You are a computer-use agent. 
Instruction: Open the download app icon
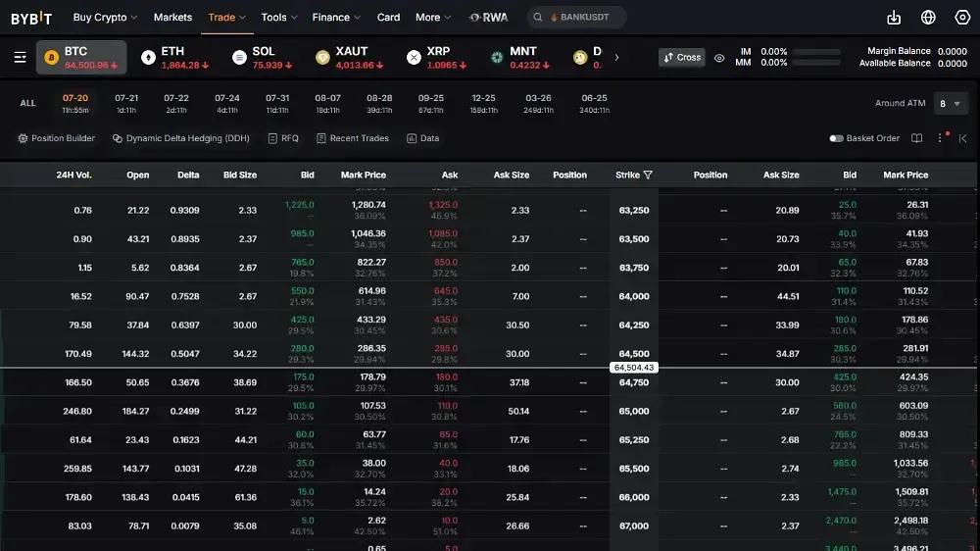(894, 18)
